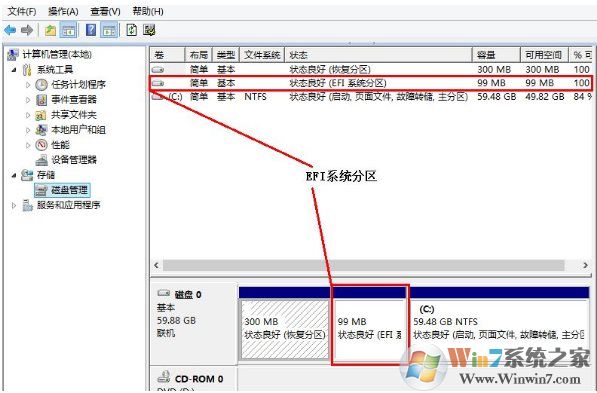This screenshot has width=597, height=393.
Task: Click the Up one level folder icon
Action: pyautogui.click(x=51, y=30)
